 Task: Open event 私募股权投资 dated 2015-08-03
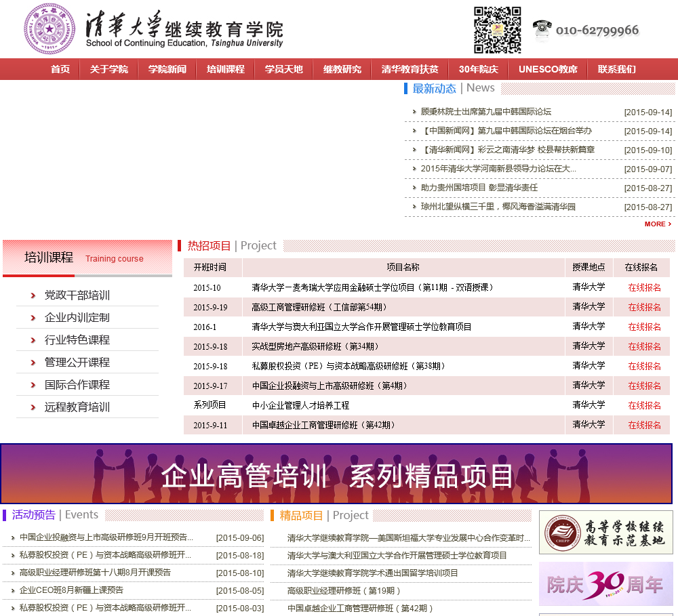105,608
